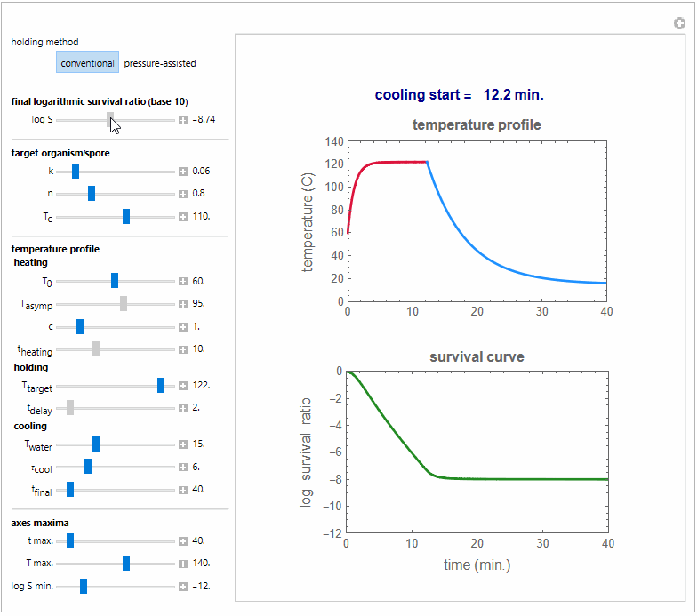The image size is (697, 616).
Task: Expand the tfinal slider plus icon
Action: (183, 490)
